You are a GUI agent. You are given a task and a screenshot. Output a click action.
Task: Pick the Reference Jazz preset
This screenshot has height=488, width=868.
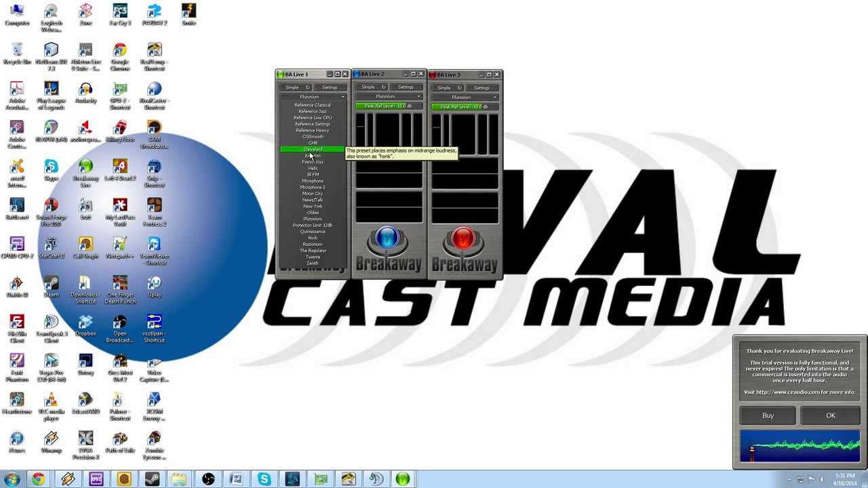pos(313,111)
